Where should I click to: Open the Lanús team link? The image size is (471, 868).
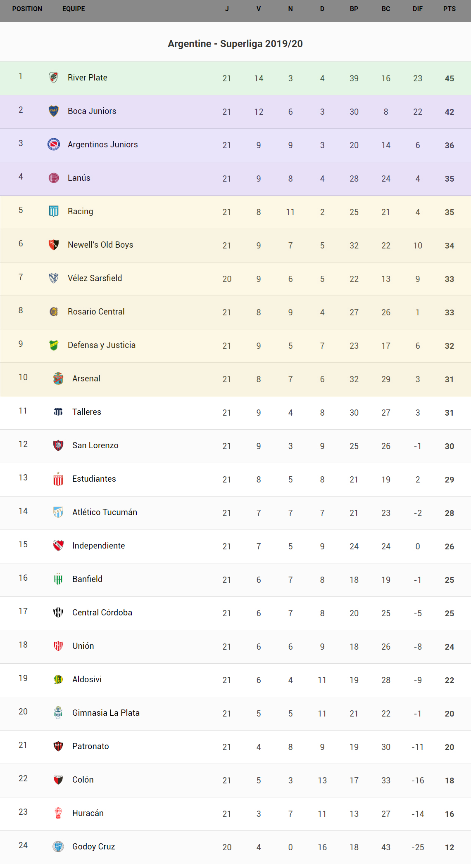coord(79,178)
